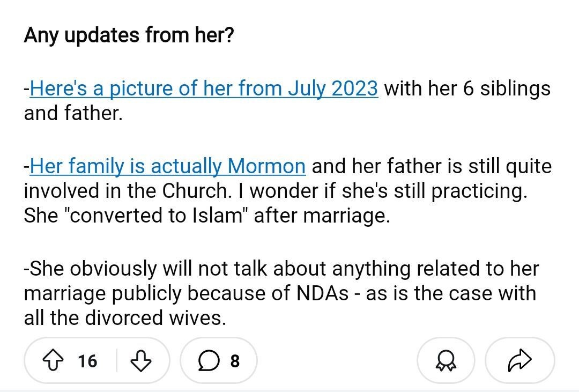Screen dimensions: 579x392
Task: Follow the 'Her family is actually Mormon' link
Action: click(168, 166)
